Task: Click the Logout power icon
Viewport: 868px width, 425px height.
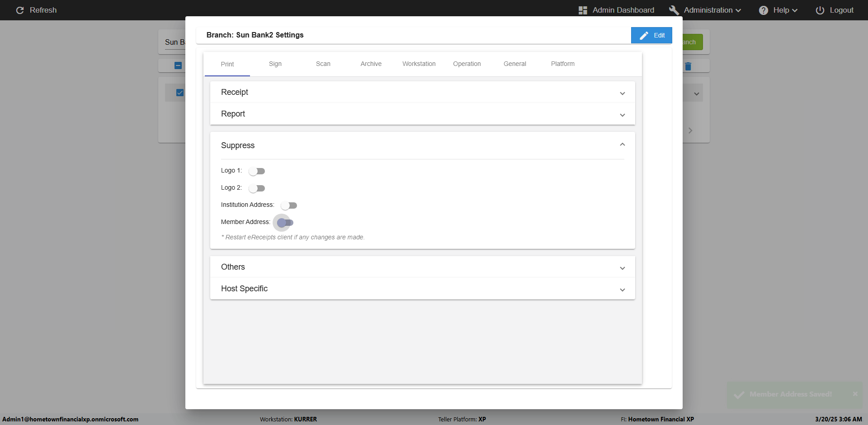Action: [x=820, y=10]
